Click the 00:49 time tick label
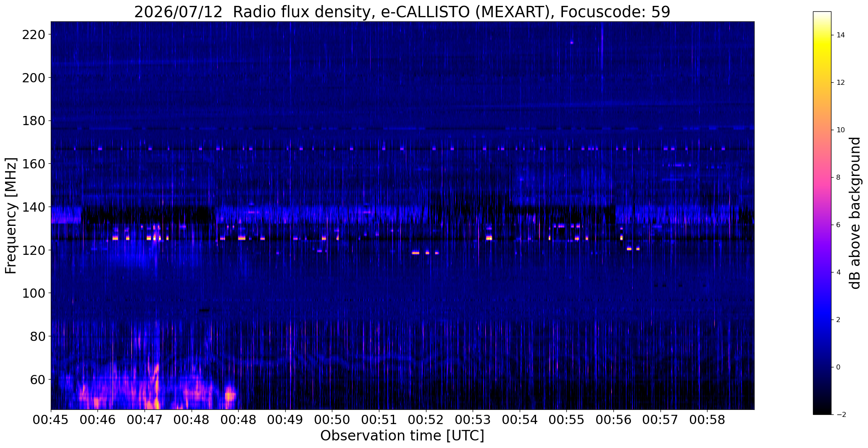868x448 pixels. click(285, 420)
